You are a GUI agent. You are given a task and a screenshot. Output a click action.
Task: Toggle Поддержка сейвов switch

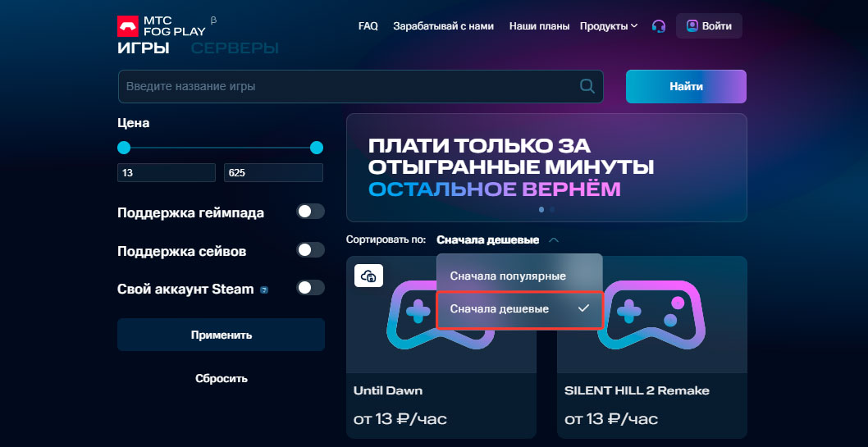click(x=310, y=249)
